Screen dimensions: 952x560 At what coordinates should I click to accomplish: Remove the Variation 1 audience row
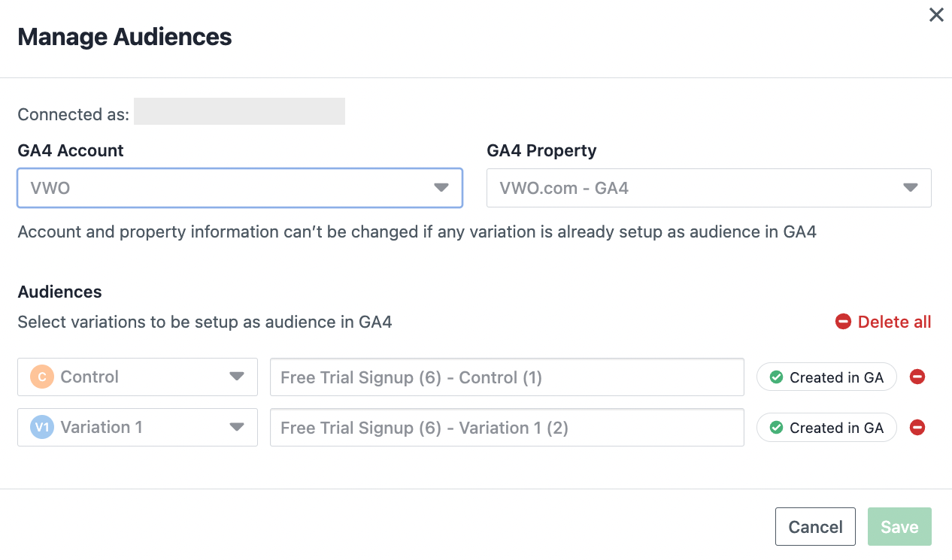(917, 428)
